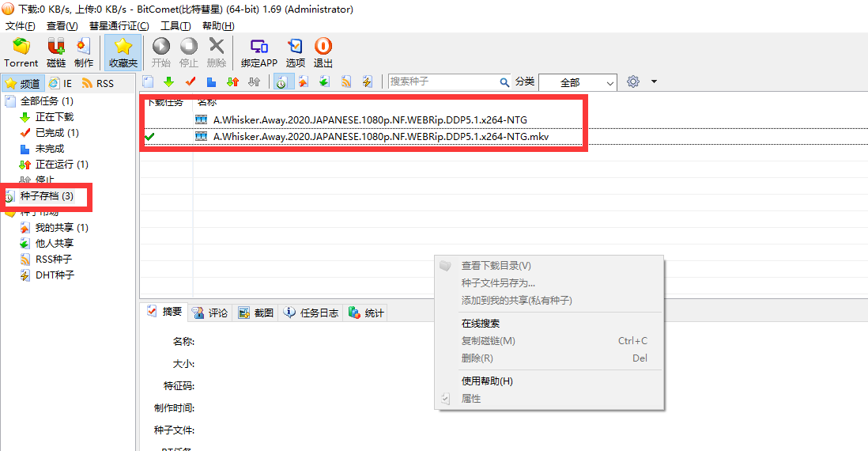Switch to the 频道 sidebar tab
868x451 pixels.
pos(23,83)
